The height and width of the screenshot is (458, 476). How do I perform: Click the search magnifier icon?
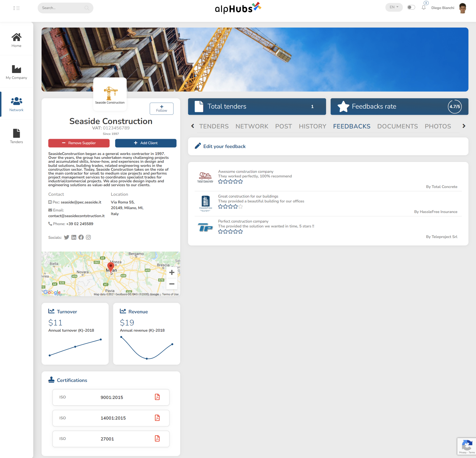coord(87,8)
